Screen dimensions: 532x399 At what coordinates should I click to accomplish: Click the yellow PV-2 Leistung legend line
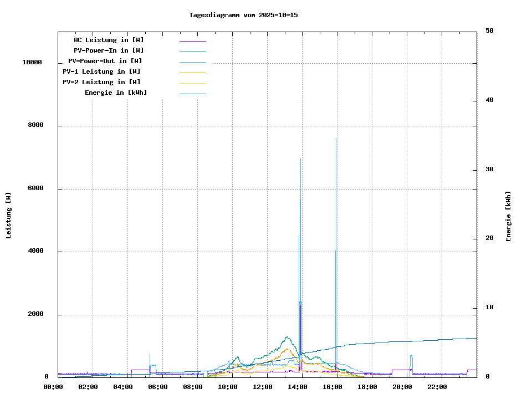(x=192, y=83)
